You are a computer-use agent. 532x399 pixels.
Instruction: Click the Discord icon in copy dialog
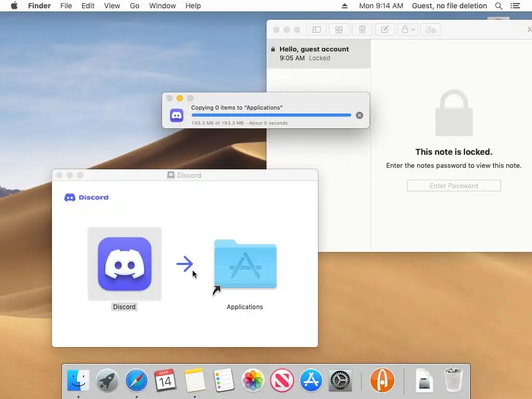coord(177,115)
